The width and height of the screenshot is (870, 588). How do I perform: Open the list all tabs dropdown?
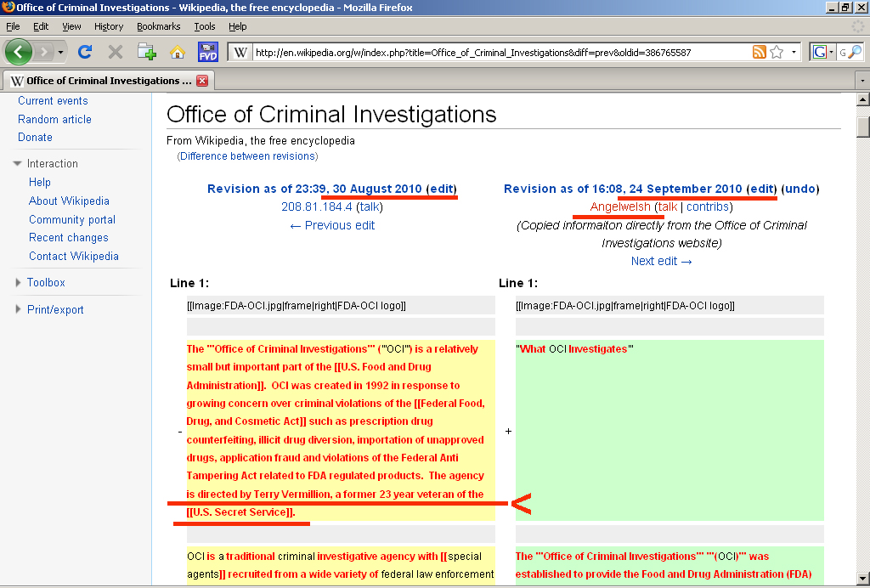pos(862,81)
